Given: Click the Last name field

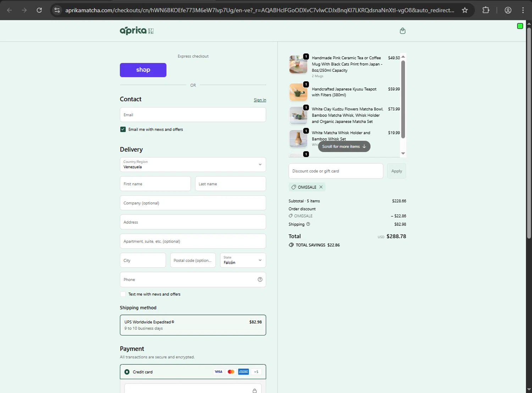Looking at the screenshot, I should pyautogui.click(x=231, y=184).
